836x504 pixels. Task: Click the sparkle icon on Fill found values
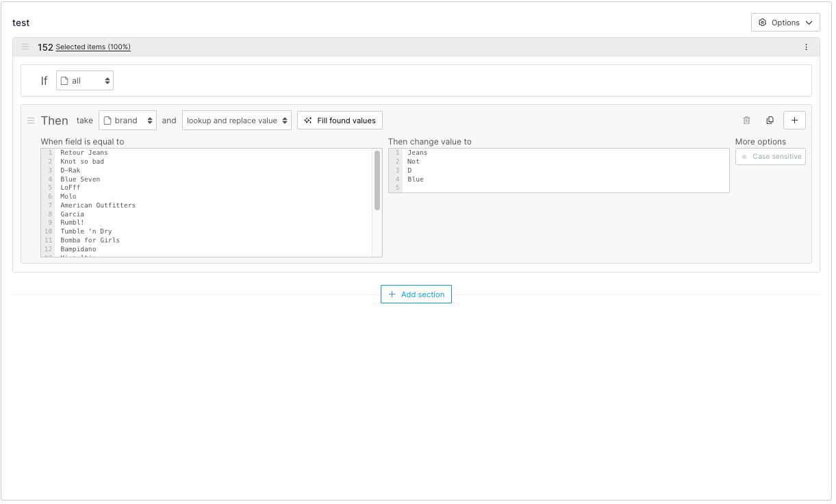click(308, 121)
